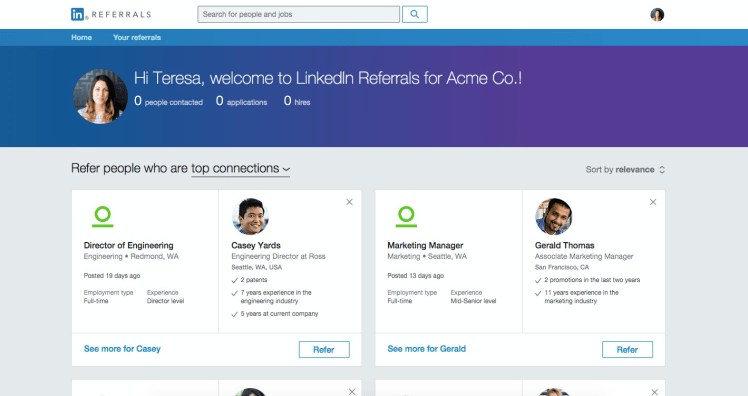Viewport: 748px width, 396px height.
Task: Open the profile avatar in top bar
Action: pos(657,15)
